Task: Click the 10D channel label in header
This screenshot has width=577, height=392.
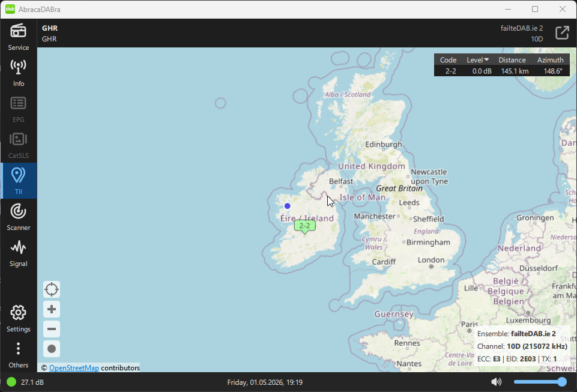Action: [x=537, y=38]
